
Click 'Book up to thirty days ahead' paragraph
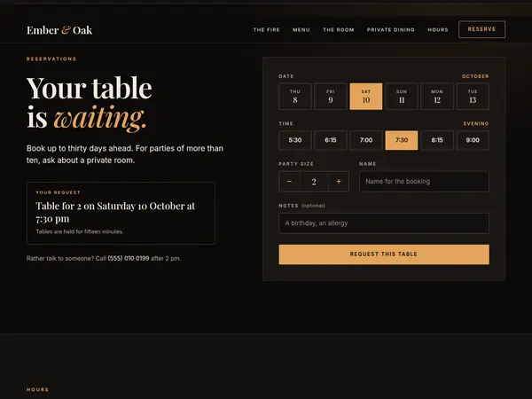tap(125, 154)
